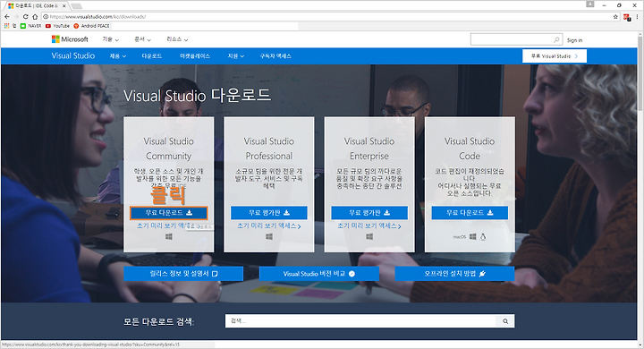Click the browser forward arrow
Image resolution: width=644 pixels, height=349 pixels.
click(16, 16)
